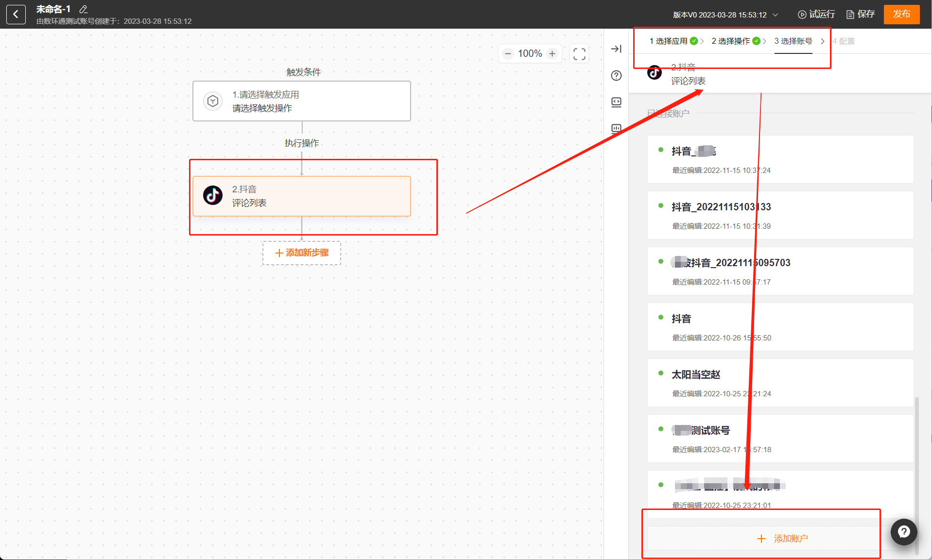The width and height of the screenshot is (932, 560).
Task: Click the zoom out minus icon
Action: pyautogui.click(x=508, y=54)
